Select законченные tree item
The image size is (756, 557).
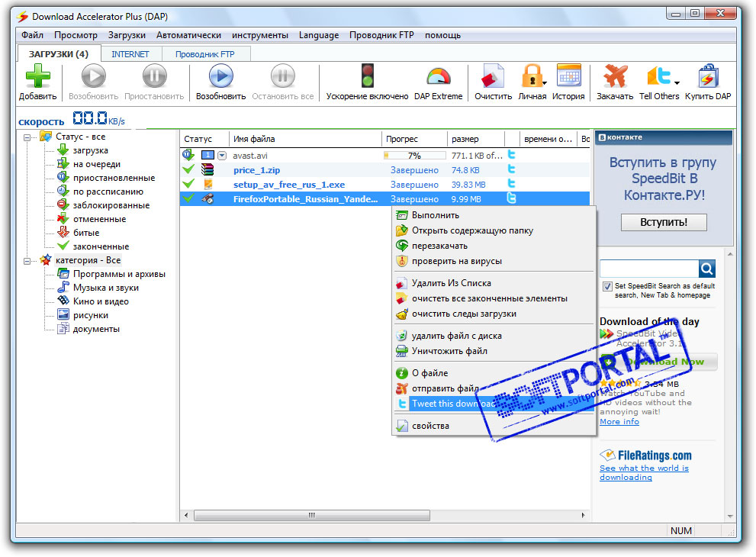101,246
